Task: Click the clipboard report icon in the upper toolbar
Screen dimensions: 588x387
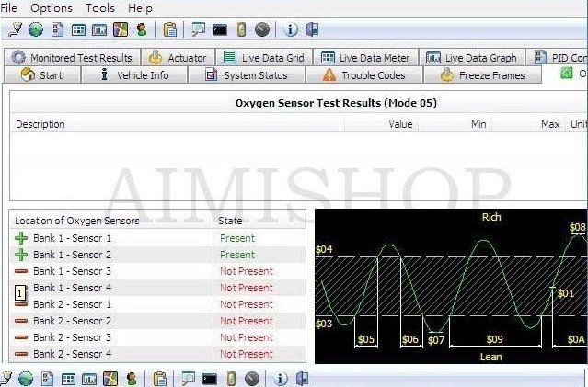Action: [170, 29]
